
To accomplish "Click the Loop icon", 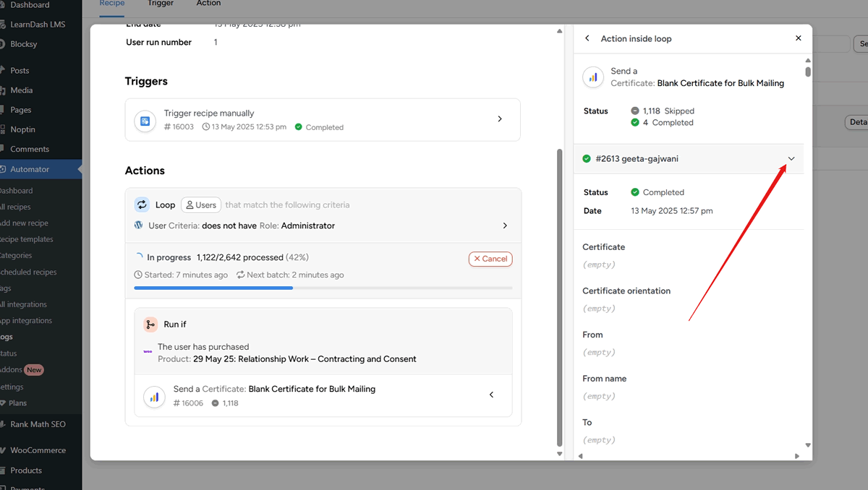I will click(x=142, y=205).
